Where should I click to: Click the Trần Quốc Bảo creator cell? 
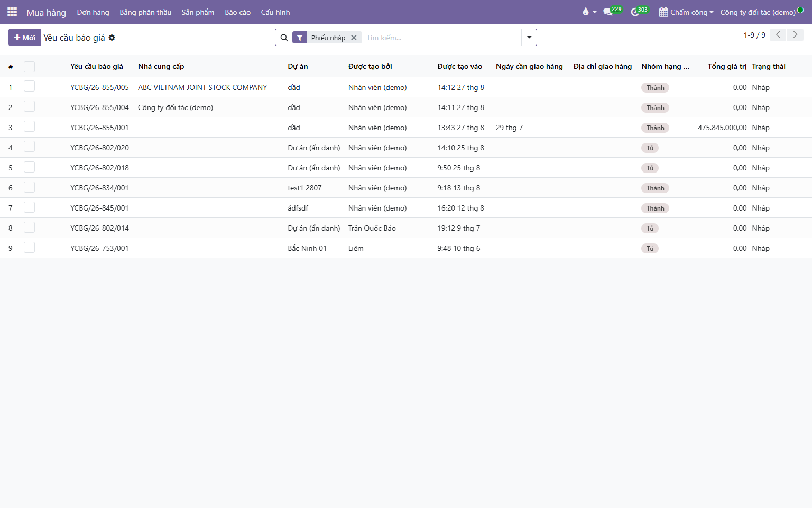pos(372,228)
